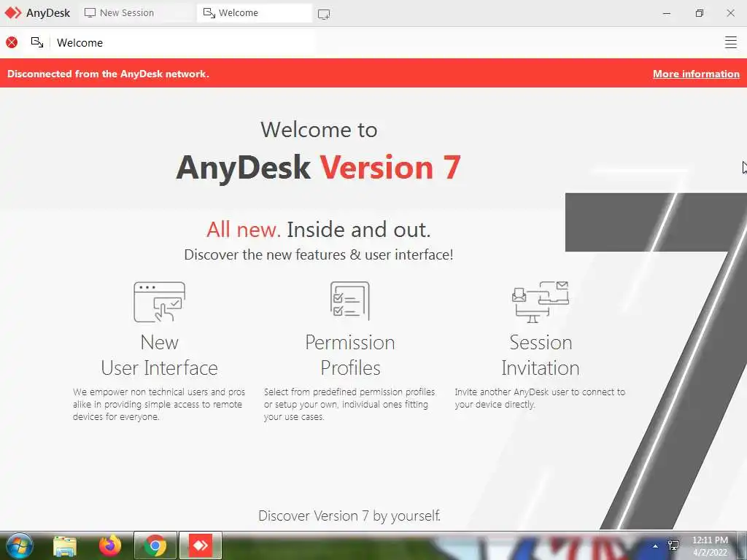Image resolution: width=747 pixels, height=560 pixels.
Task: Close the AnyDesk window
Action: coord(730,13)
